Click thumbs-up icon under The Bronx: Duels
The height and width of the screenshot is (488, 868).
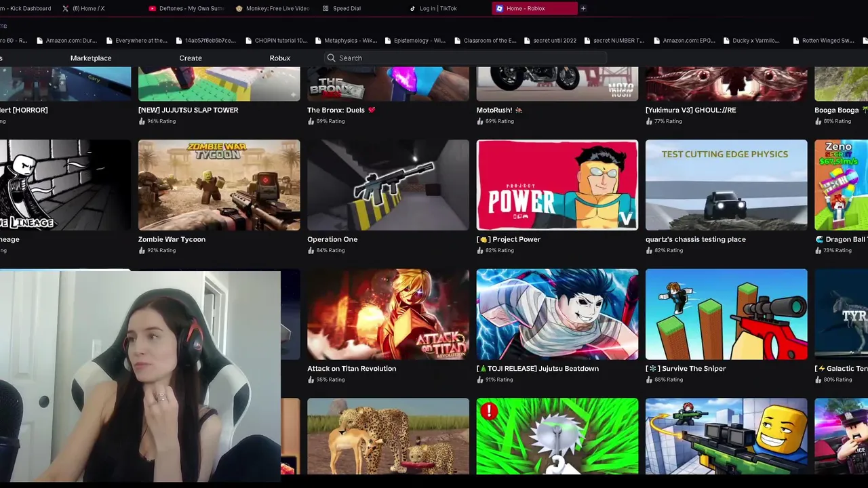(x=311, y=121)
